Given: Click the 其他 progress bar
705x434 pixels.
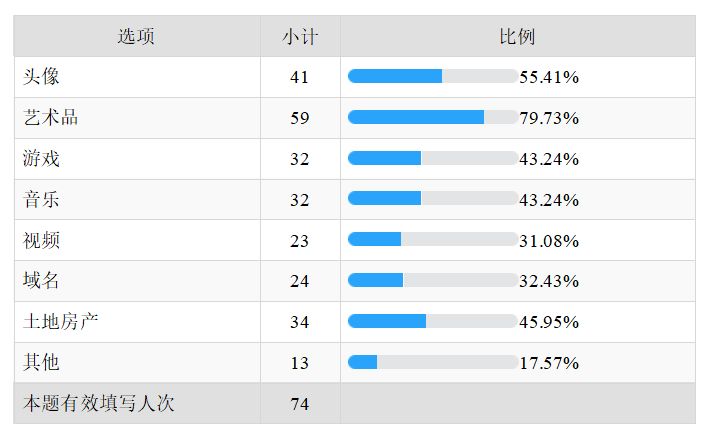Looking at the screenshot, I should [x=432, y=363].
